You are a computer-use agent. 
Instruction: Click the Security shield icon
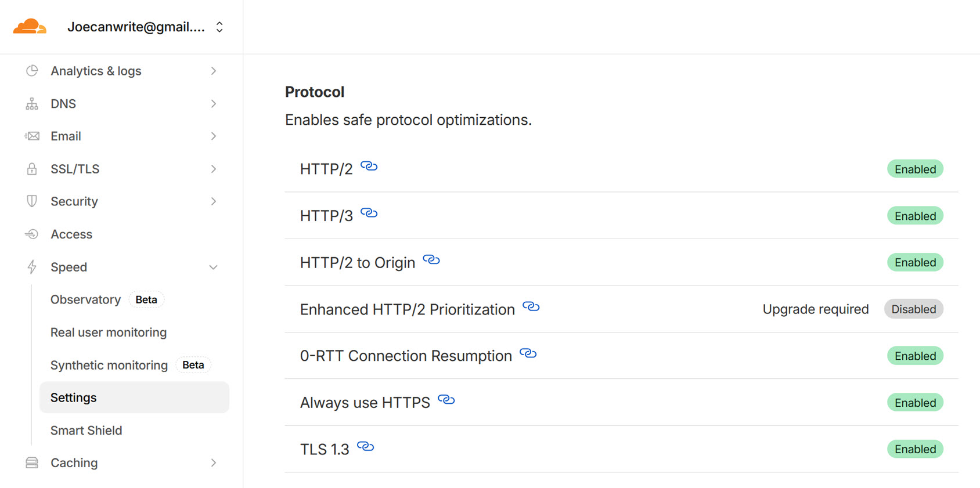[x=31, y=201]
